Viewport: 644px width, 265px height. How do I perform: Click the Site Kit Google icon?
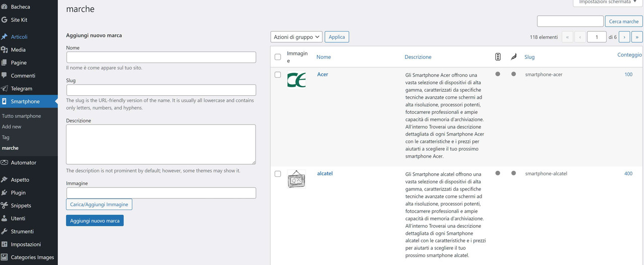(x=5, y=20)
